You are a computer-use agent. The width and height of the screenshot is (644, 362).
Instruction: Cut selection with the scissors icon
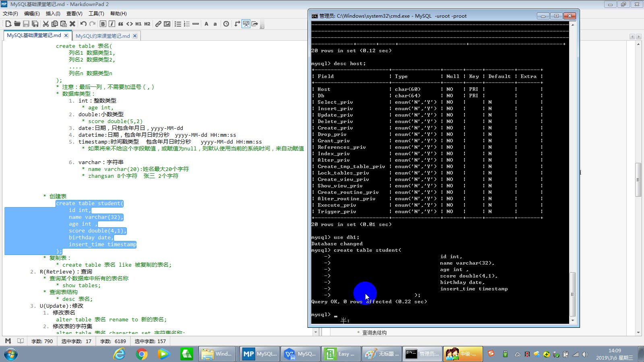pyautogui.click(x=45, y=24)
